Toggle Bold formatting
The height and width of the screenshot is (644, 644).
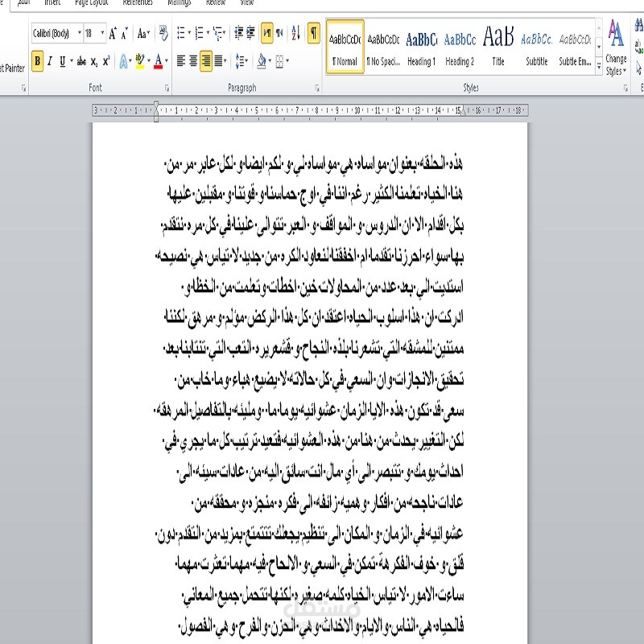(x=37, y=61)
